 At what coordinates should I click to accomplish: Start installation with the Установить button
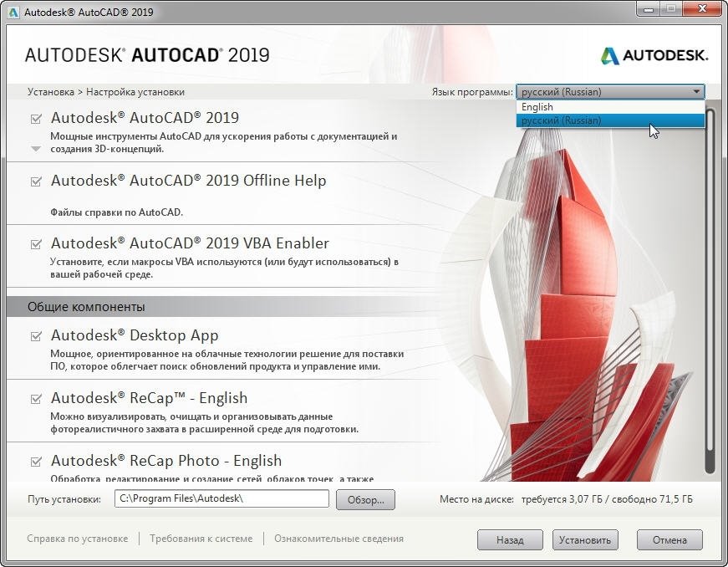pos(585,539)
